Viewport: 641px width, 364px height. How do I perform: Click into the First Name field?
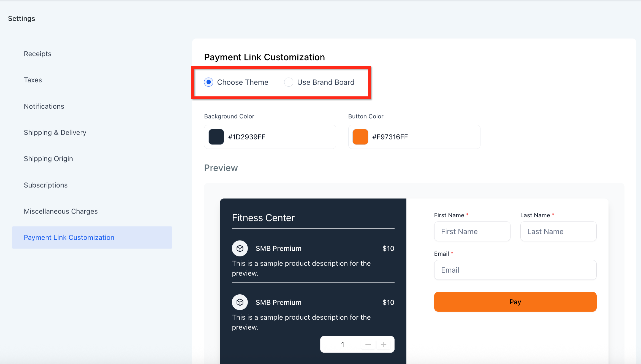click(x=472, y=231)
